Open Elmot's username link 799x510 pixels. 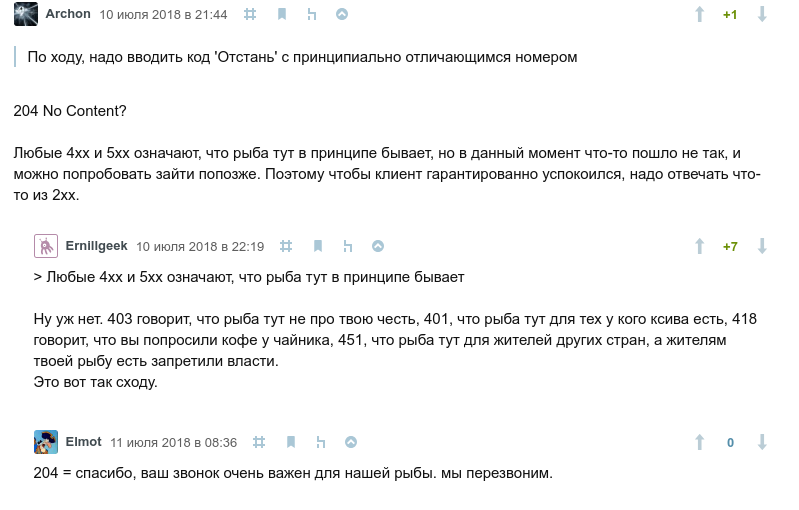[x=82, y=442]
